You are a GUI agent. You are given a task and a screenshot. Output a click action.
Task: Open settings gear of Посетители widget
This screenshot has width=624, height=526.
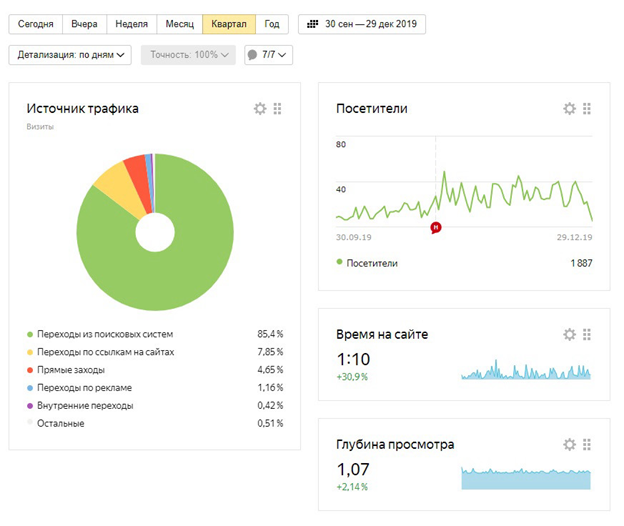(x=569, y=109)
